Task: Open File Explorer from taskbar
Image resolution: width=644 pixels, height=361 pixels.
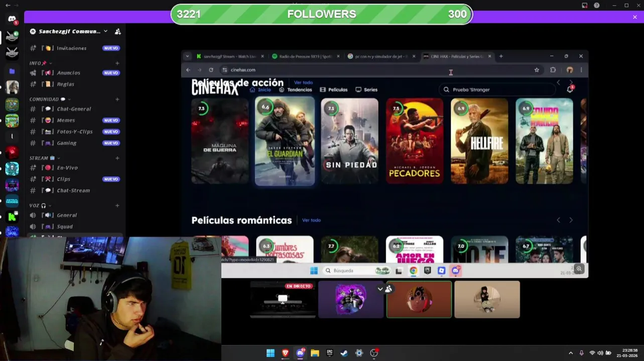Action: click(315, 353)
